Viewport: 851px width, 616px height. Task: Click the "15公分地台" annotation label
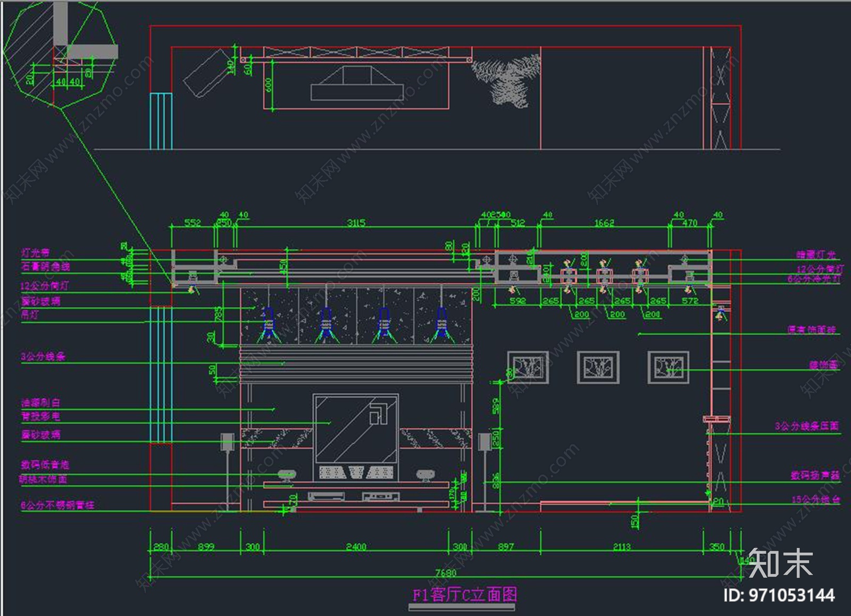click(x=815, y=500)
